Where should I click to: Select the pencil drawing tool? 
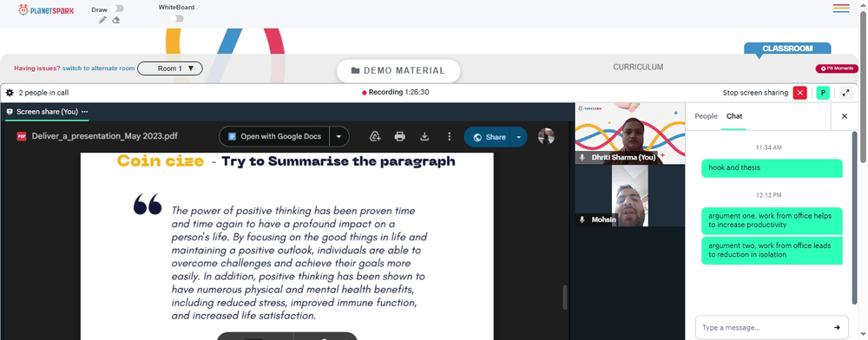click(102, 20)
